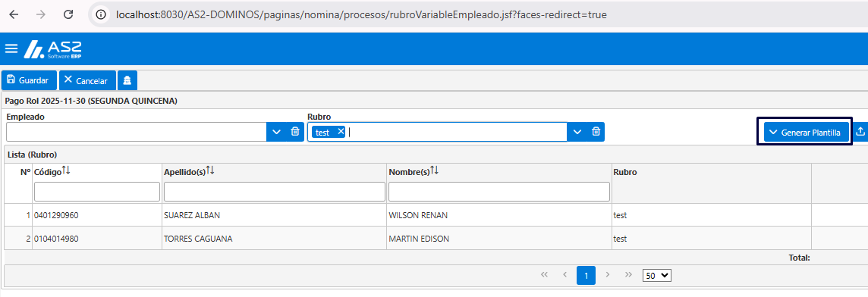Image resolution: width=868 pixels, height=297 pixels.
Task: Click the Nombre(s) filter input
Action: [499, 192]
